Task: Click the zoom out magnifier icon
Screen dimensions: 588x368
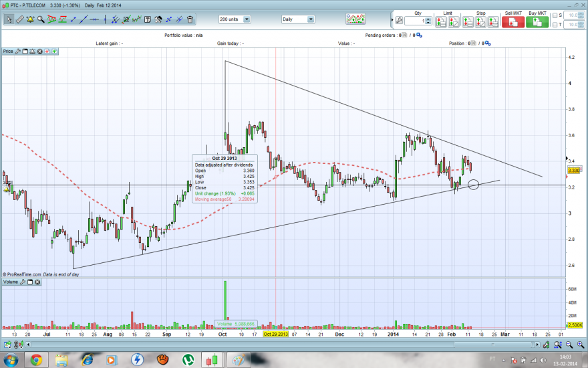Action: coord(569,345)
